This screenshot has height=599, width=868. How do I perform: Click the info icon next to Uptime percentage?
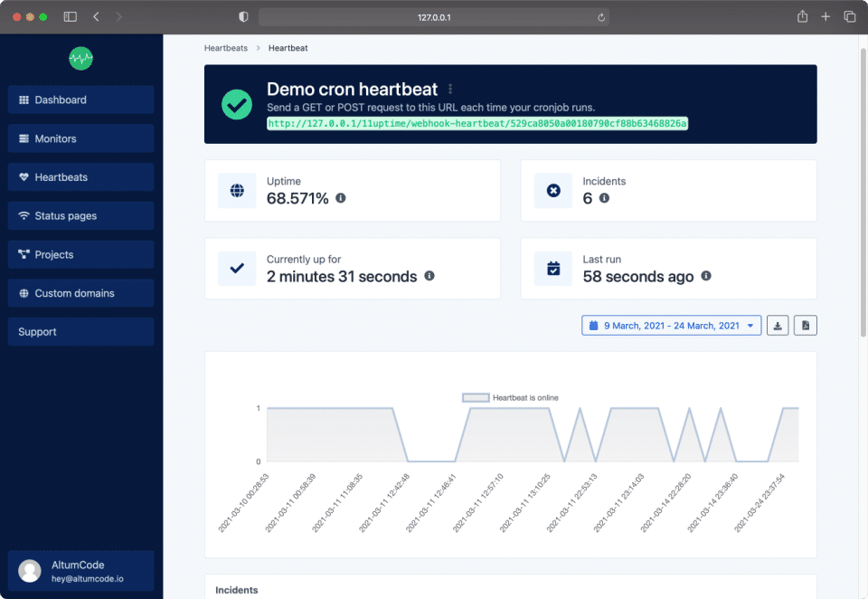click(341, 198)
